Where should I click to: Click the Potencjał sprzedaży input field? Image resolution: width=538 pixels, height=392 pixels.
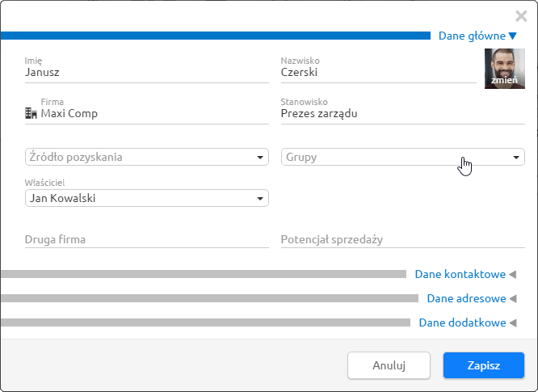pos(403,239)
